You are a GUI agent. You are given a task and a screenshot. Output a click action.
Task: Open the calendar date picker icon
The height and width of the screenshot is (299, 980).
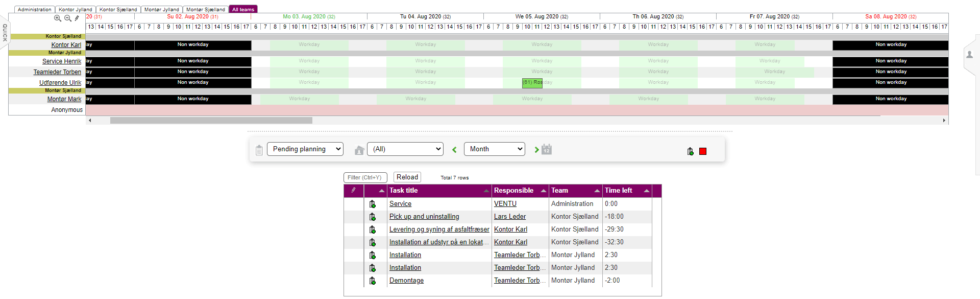[x=547, y=149]
